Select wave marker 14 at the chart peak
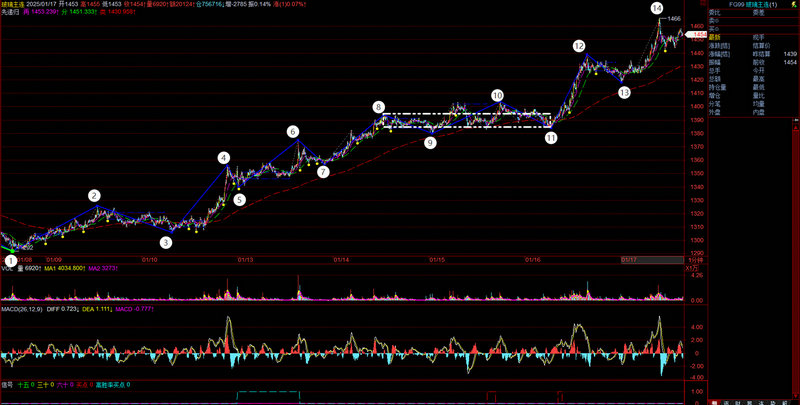Screen dimensions: 800x405 (x=656, y=8)
